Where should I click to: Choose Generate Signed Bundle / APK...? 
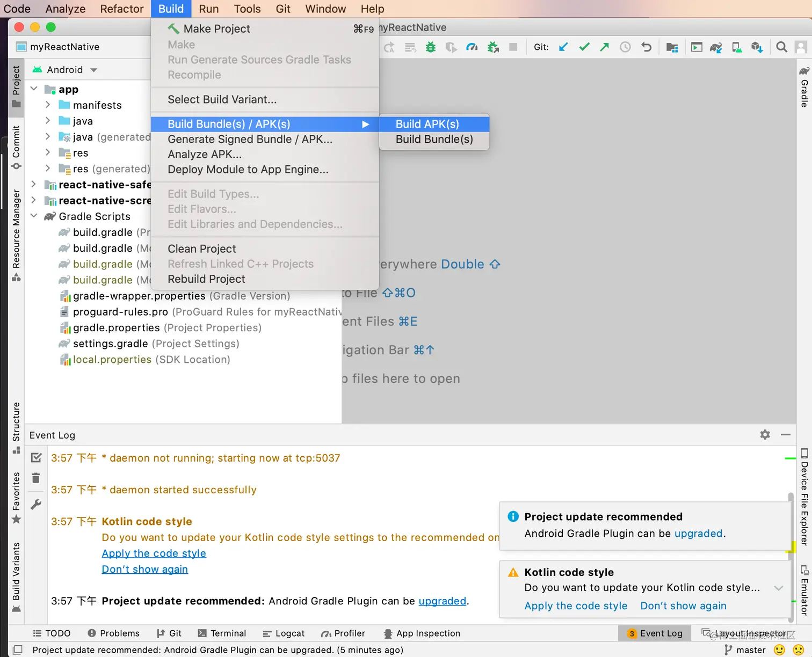(x=265, y=139)
